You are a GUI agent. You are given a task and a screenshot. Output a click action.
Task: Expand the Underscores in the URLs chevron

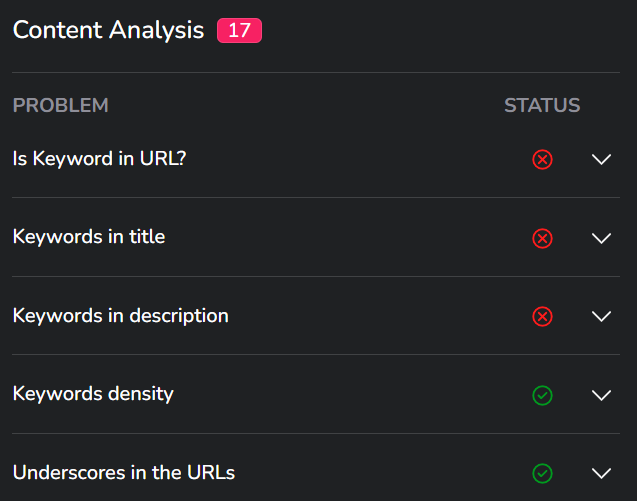pyautogui.click(x=601, y=473)
